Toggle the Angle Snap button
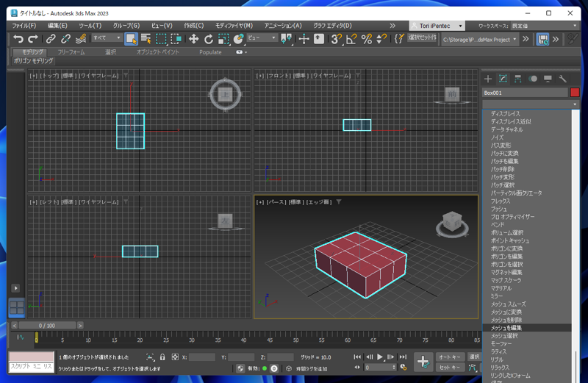 coord(351,39)
